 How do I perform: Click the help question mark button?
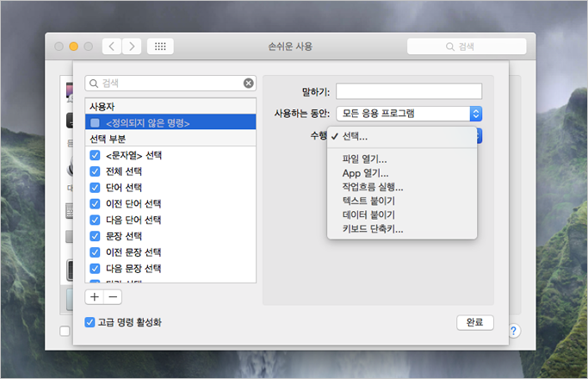coord(513,331)
